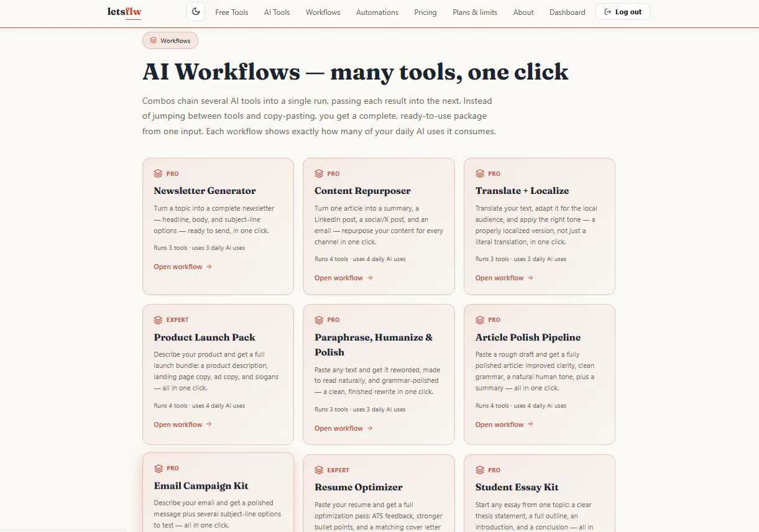The image size is (759, 532).
Task: Go to the About page
Action: click(x=523, y=12)
